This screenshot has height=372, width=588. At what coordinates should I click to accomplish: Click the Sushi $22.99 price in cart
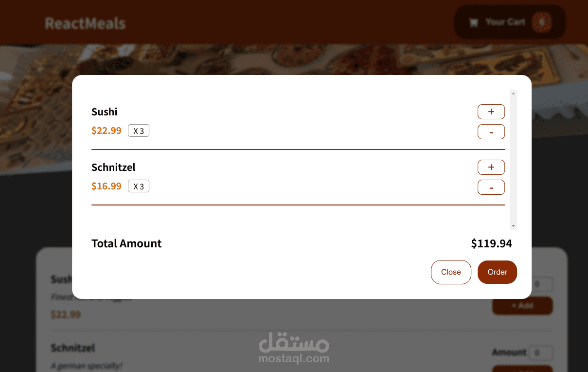pyautogui.click(x=107, y=130)
